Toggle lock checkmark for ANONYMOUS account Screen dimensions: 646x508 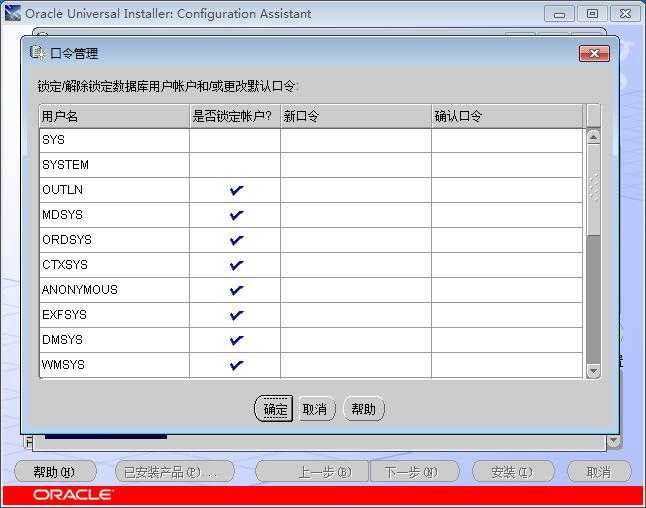coord(236,290)
